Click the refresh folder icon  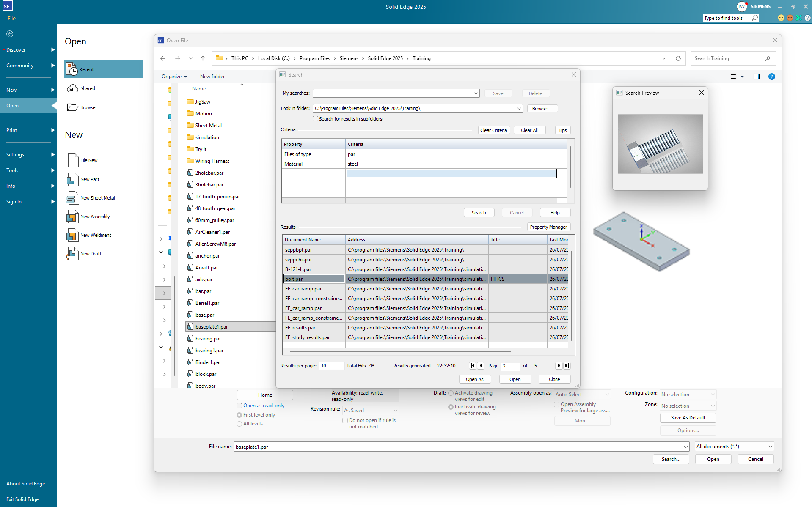pos(678,58)
